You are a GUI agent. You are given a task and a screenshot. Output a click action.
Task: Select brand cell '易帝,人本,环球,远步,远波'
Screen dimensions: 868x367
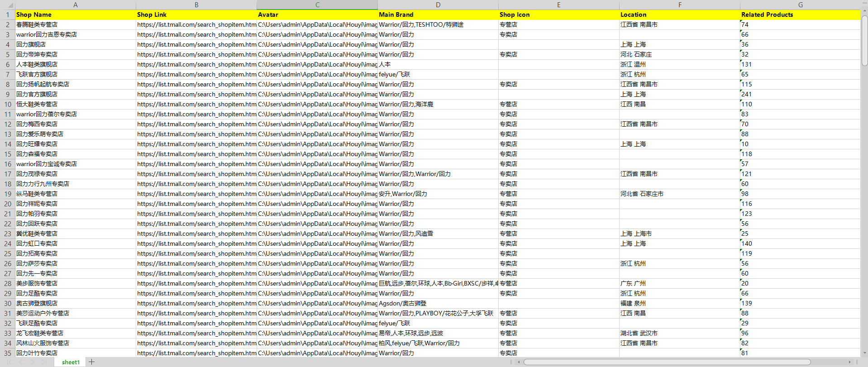pyautogui.click(x=438, y=333)
